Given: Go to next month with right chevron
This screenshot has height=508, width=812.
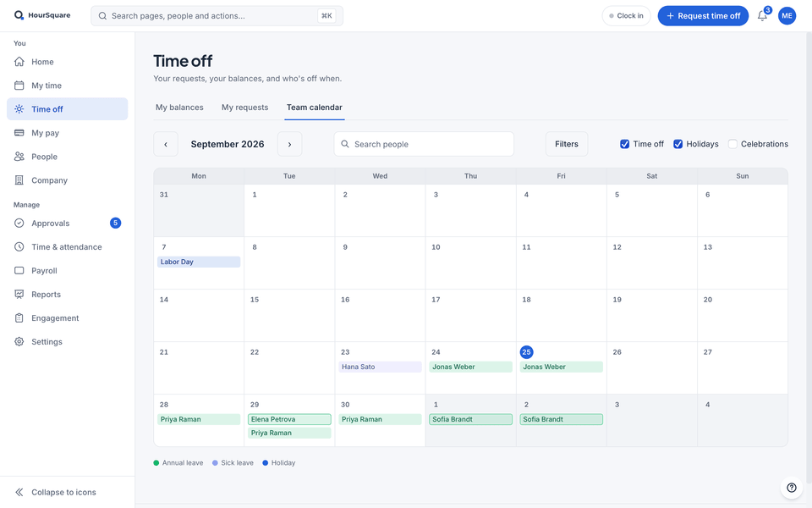Looking at the screenshot, I should coord(289,144).
